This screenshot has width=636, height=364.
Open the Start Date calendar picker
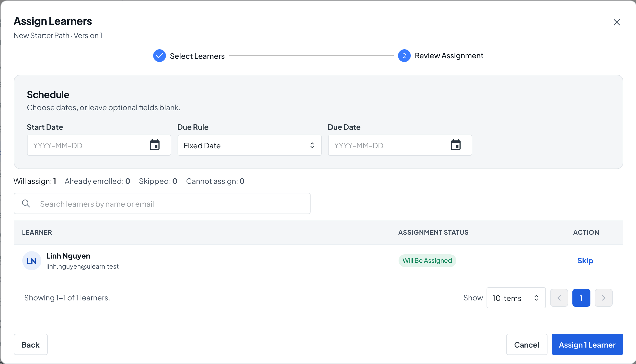155,145
